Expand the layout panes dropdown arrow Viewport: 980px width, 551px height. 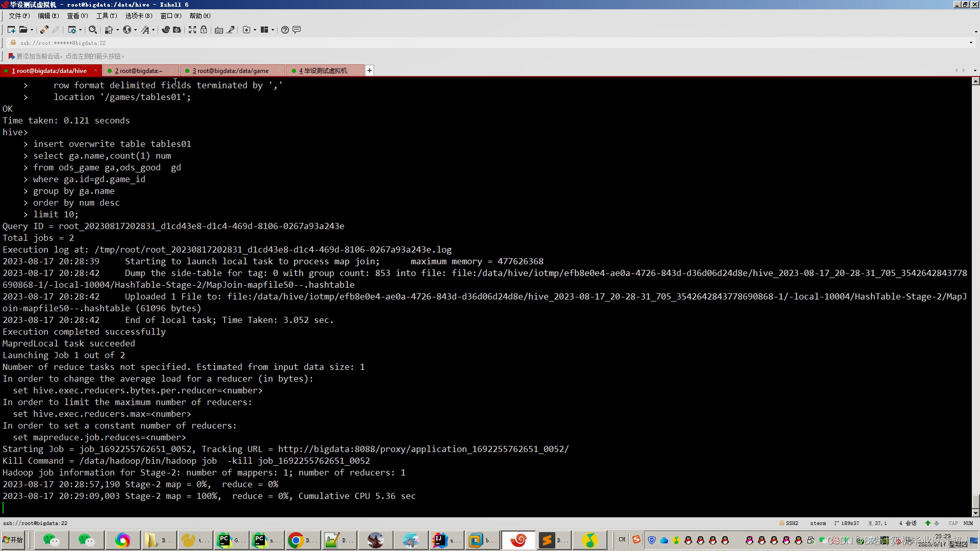coord(273,30)
